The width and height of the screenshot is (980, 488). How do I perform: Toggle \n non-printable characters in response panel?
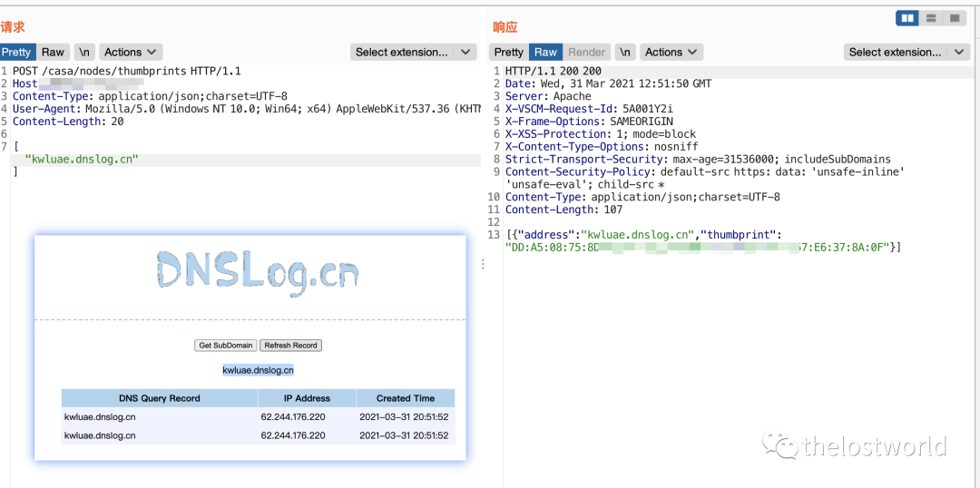[x=625, y=52]
